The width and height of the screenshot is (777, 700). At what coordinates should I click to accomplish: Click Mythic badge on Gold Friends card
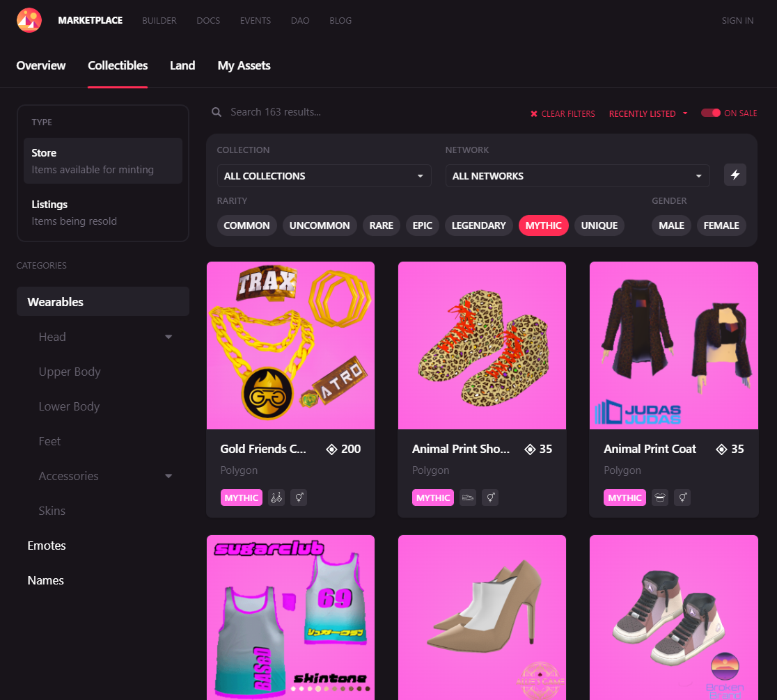coord(242,498)
